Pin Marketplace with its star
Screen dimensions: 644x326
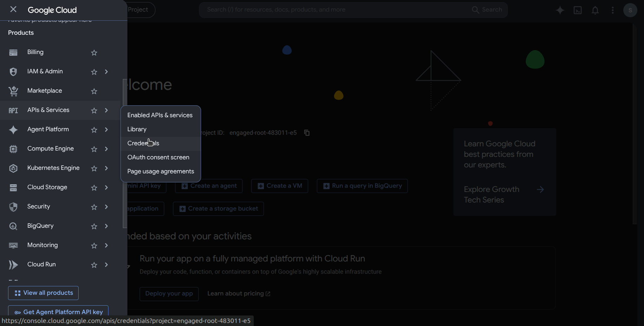[x=94, y=91]
